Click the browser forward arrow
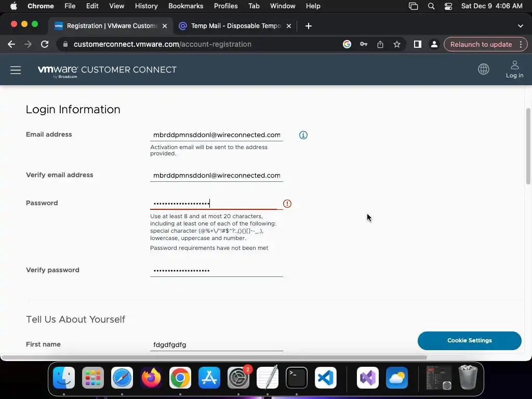The image size is (532, 399). coord(28,45)
